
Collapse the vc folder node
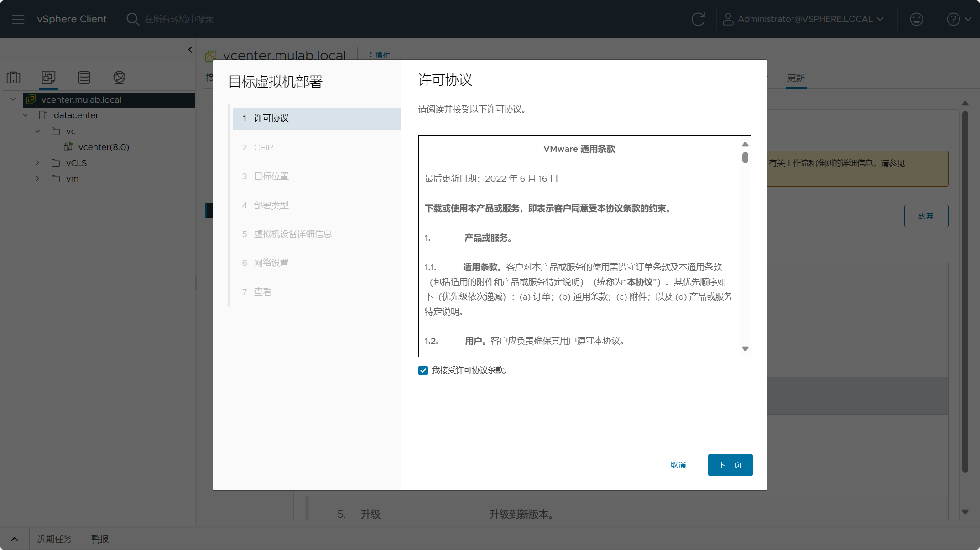pyautogui.click(x=38, y=131)
